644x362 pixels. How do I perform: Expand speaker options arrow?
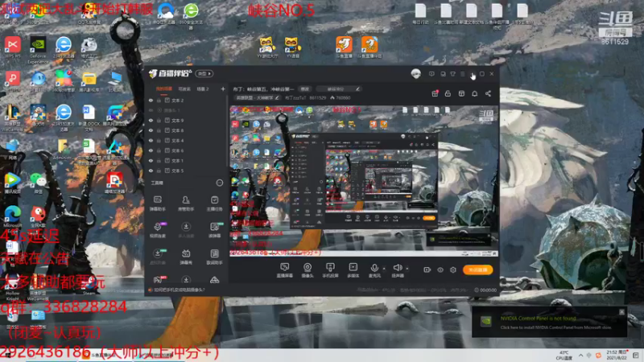coord(407,269)
